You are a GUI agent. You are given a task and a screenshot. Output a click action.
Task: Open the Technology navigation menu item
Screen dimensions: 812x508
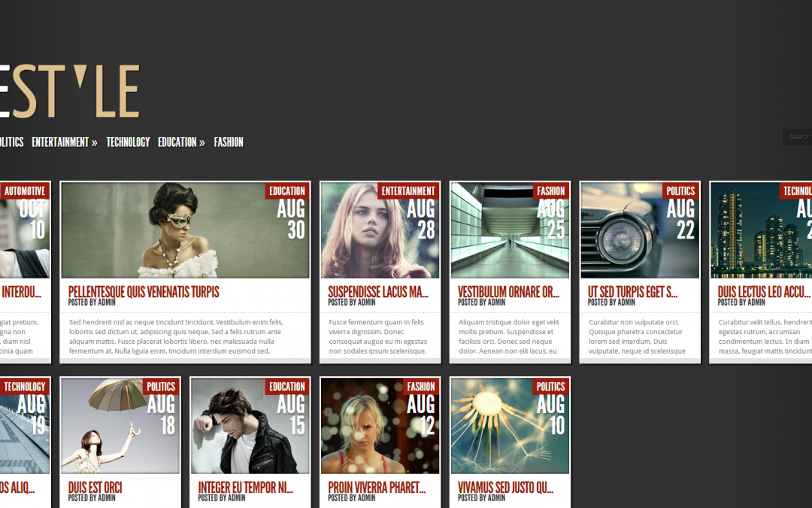click(x=128, y=142)
